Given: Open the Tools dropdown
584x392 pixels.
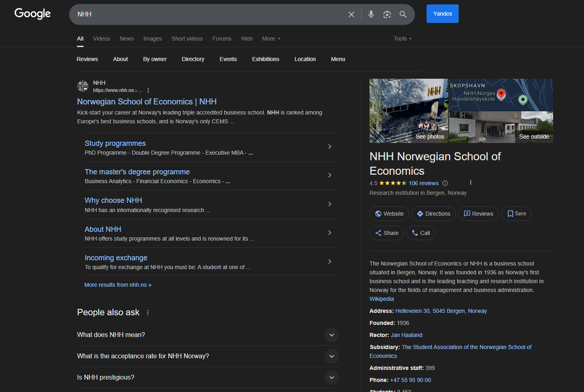Looking at the screenshot, I should click(x=403, y=39).
